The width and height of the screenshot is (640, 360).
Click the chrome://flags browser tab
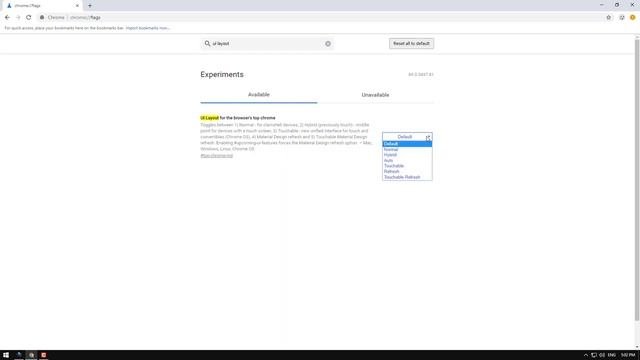pyautogui.click(x=42, y=6)
